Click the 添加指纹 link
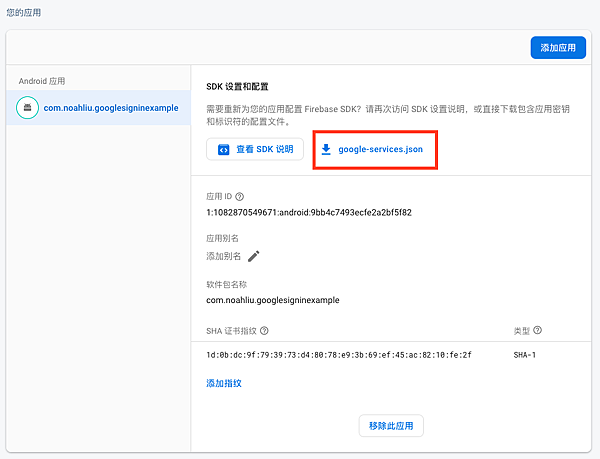The width and height of the screenshot is (600, 459). 224,383
